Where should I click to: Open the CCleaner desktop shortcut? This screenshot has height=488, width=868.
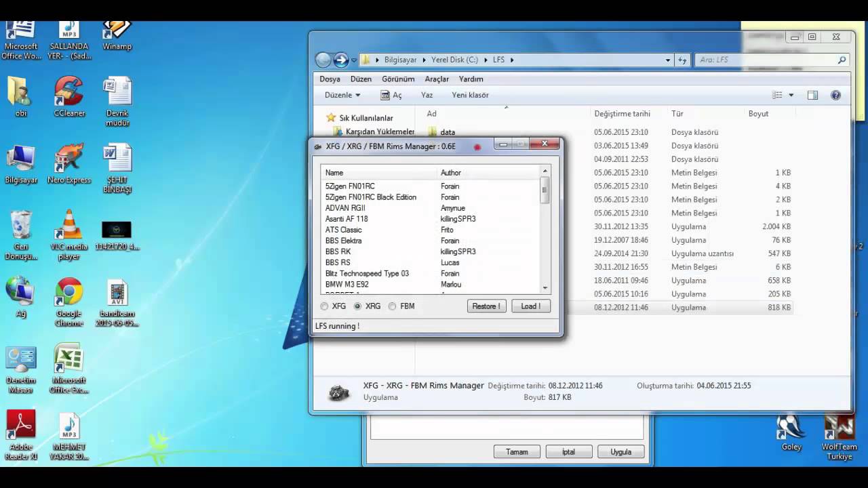[x=69, y=98]
